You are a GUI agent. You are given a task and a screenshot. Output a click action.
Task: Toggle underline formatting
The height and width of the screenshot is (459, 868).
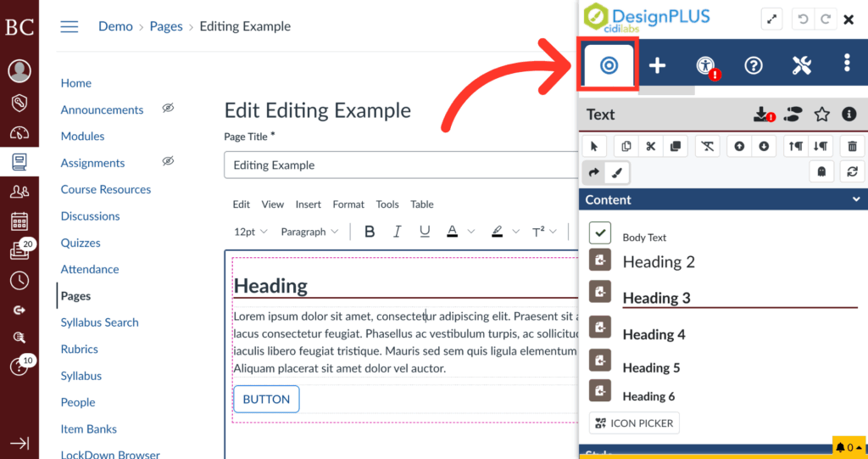click(x=425, y=232)
